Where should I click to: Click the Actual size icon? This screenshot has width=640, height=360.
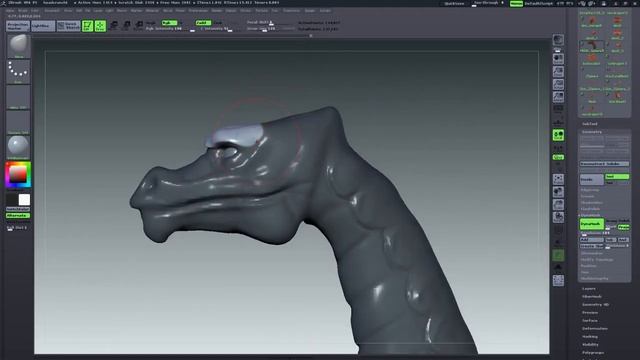pos(558,84)
